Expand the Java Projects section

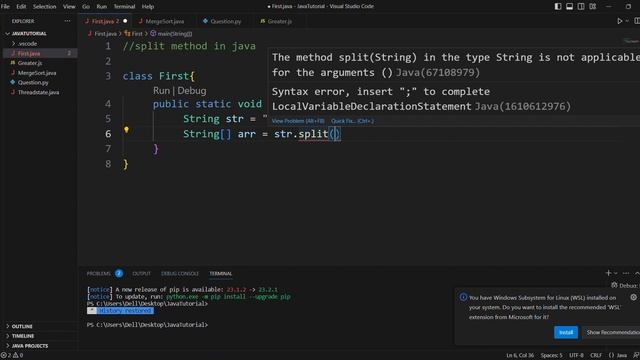39,346
